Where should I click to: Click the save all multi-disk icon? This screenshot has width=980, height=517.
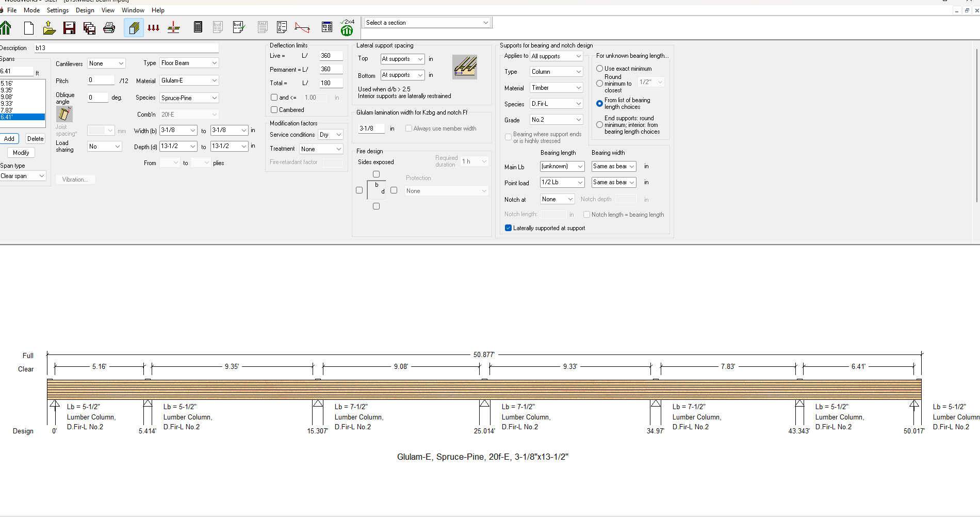coord(89,28)
